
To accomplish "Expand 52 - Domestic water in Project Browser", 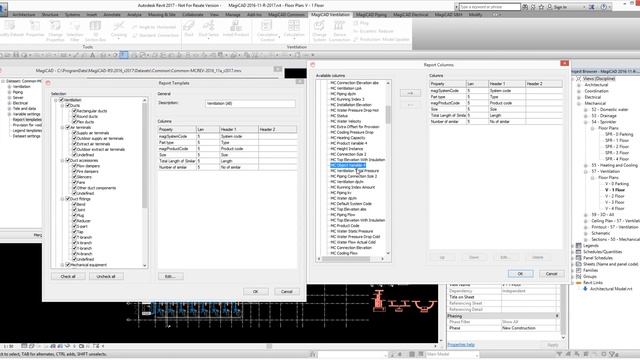I will 586,110.
